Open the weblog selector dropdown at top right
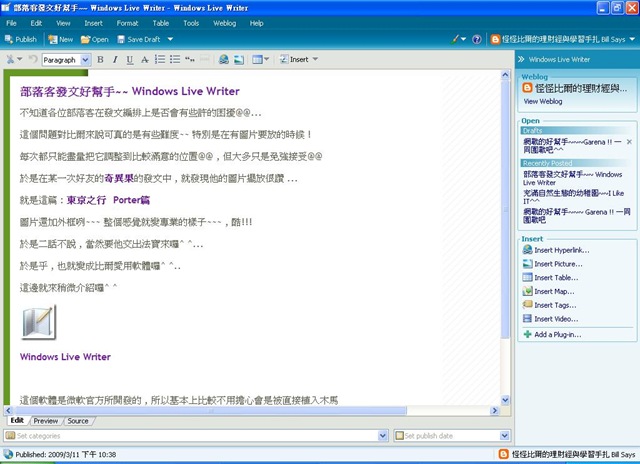640x464 pixels. [x=563, y=40]
